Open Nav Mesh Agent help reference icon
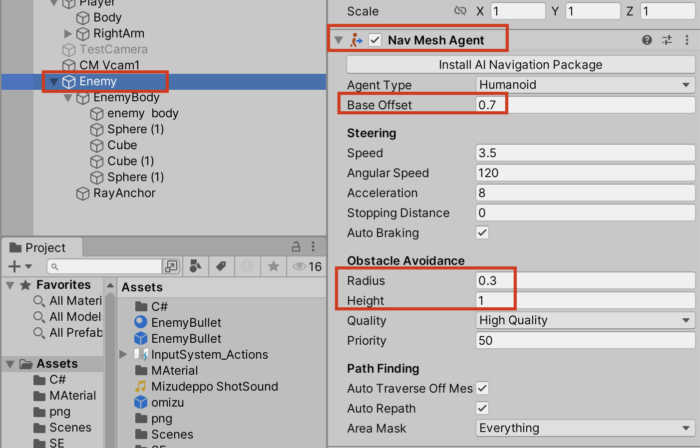 pos(647,40)
